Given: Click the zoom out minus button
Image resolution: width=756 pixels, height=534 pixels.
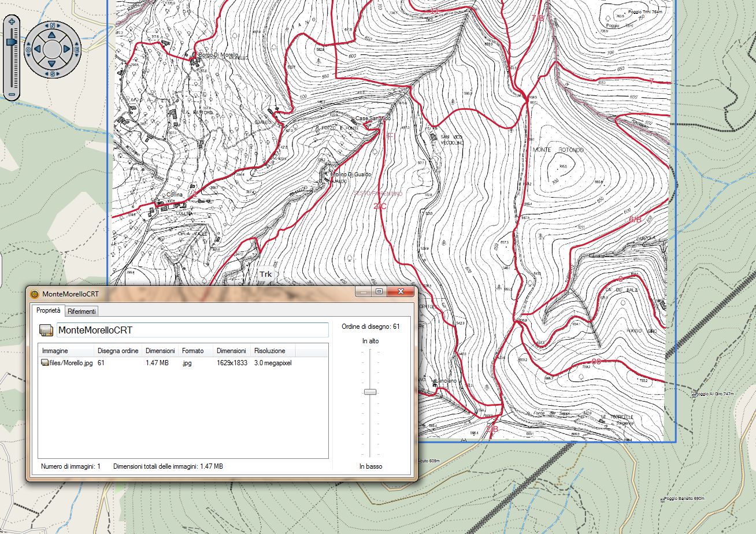Looking at the screenshot, I should [x=12, y=95].
